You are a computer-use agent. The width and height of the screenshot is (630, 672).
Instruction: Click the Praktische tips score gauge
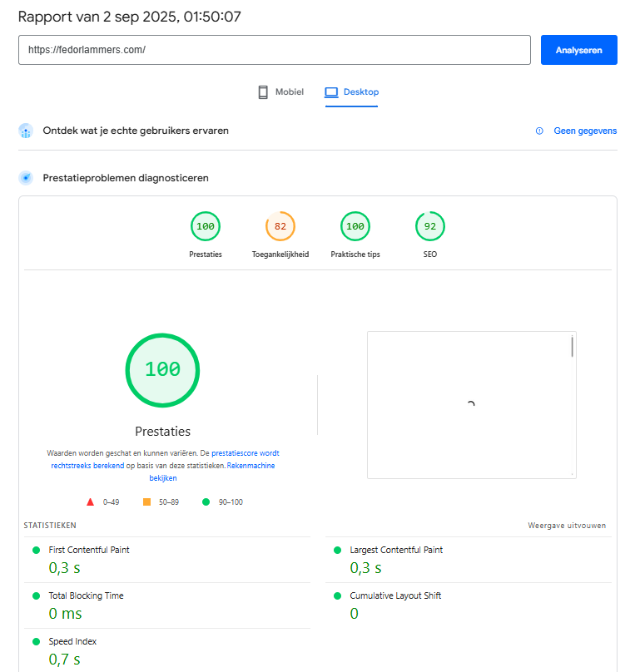355,226
